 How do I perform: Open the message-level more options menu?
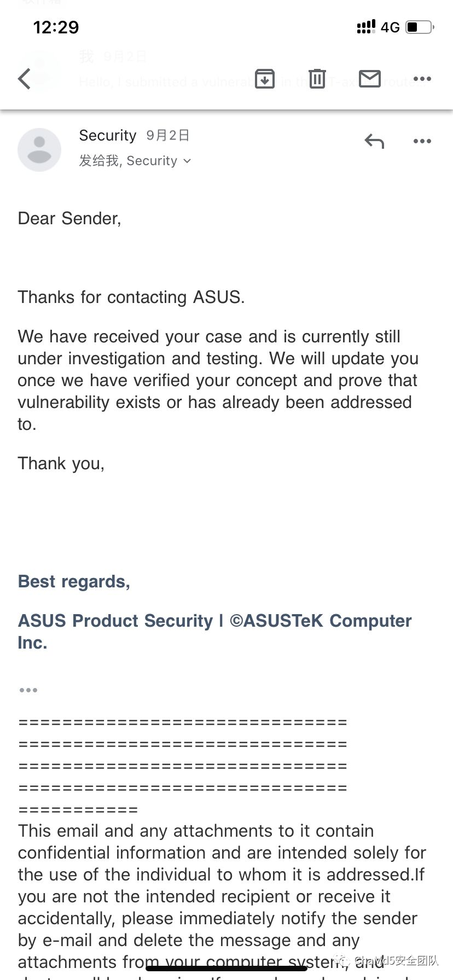click(x=422, y=141)
